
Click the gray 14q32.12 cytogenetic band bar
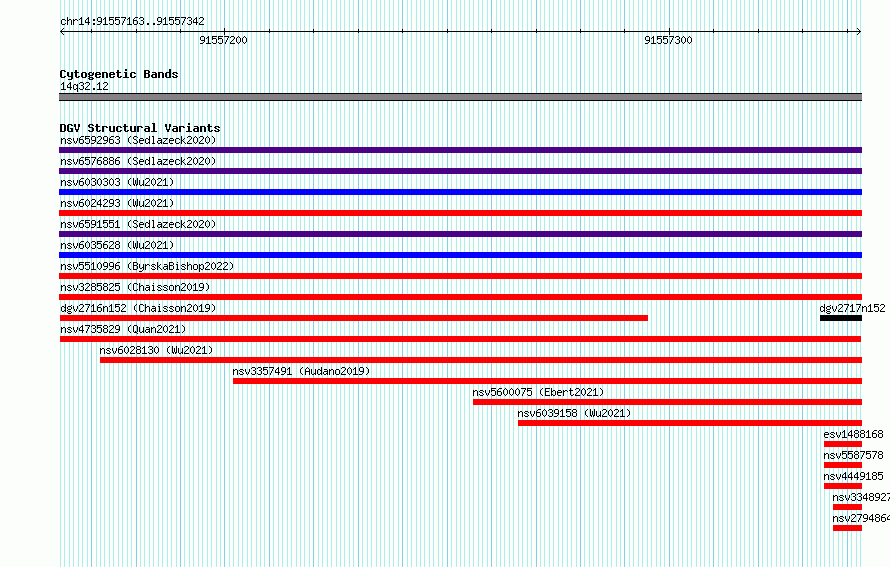coord(460,97)
